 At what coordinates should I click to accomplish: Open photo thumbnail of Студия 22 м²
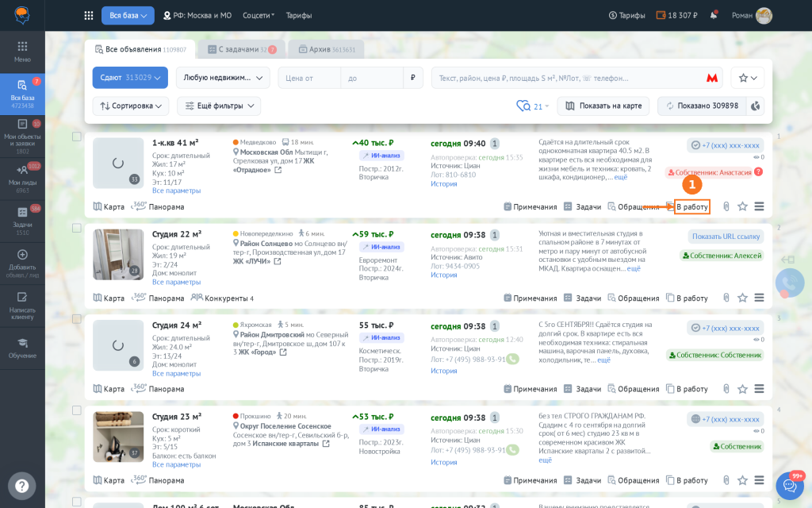tap(118, 255)
